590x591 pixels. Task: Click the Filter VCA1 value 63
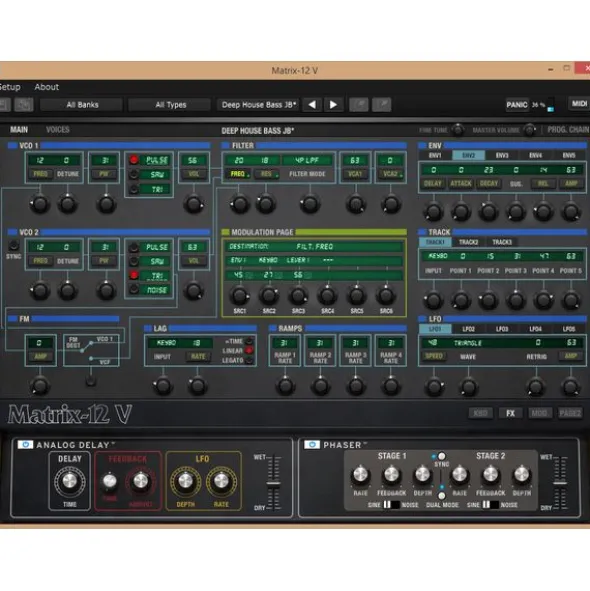coord(355,161)
